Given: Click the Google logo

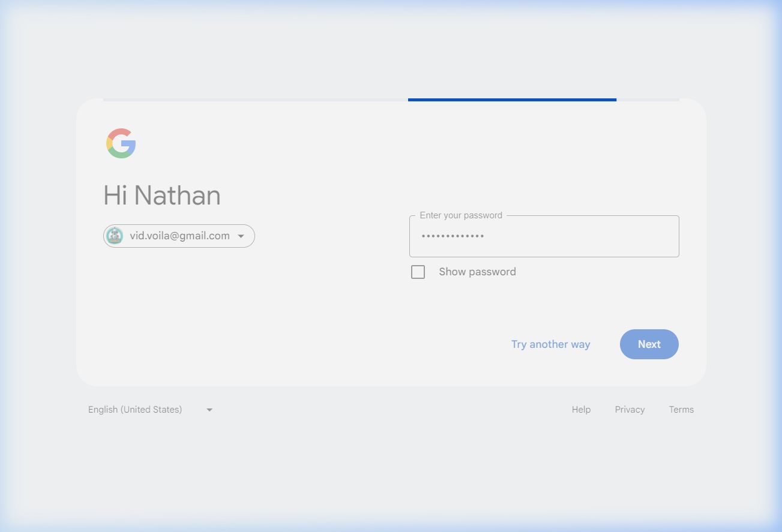Looking at the screenshot, I should tap(121, 143).
